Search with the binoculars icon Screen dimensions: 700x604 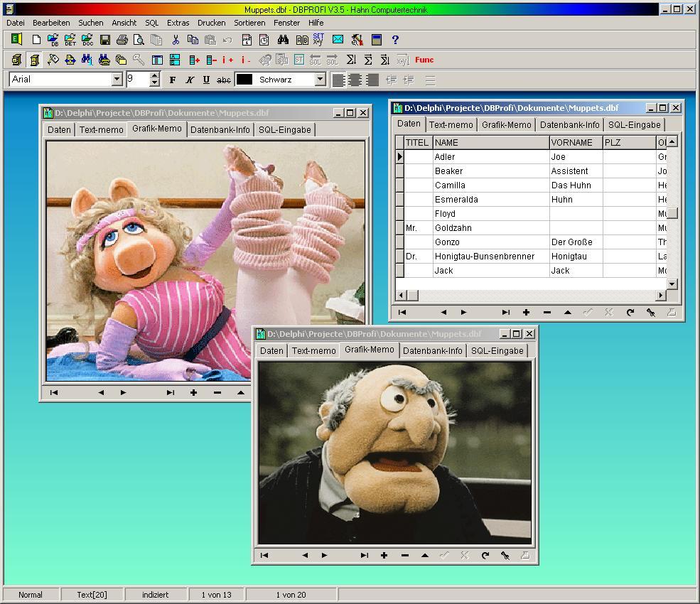[x=283, y=40]
